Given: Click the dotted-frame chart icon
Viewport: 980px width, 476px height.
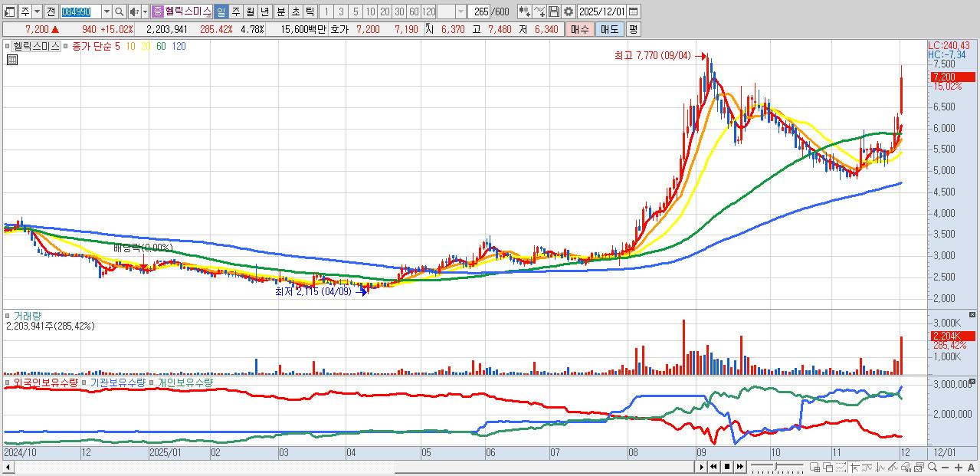Looking at the screenshot, I should click(x=841, y=467).
